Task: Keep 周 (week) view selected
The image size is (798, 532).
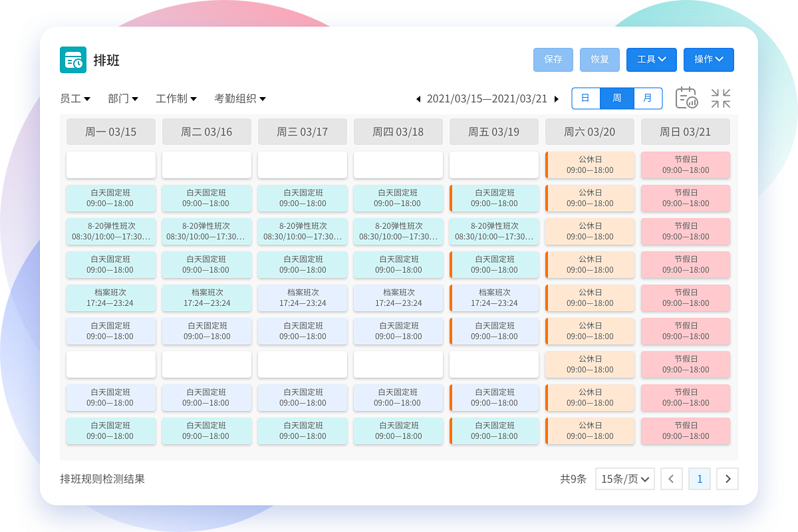Action: tap(616, 98)
